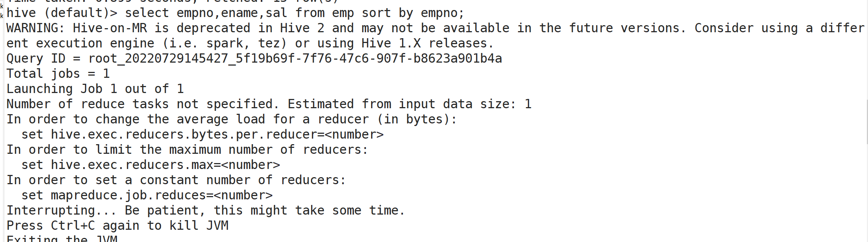The width and height of the screenshot is (868, 242).
Task: Click the "Ctrl+C" text in the output
Action: click(73, 226)
